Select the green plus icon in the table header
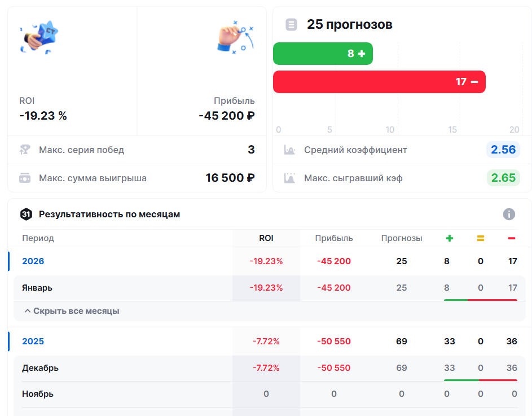The height and width of the screenshot is (416, 532). pyautogui.click(x=450, y=238)
